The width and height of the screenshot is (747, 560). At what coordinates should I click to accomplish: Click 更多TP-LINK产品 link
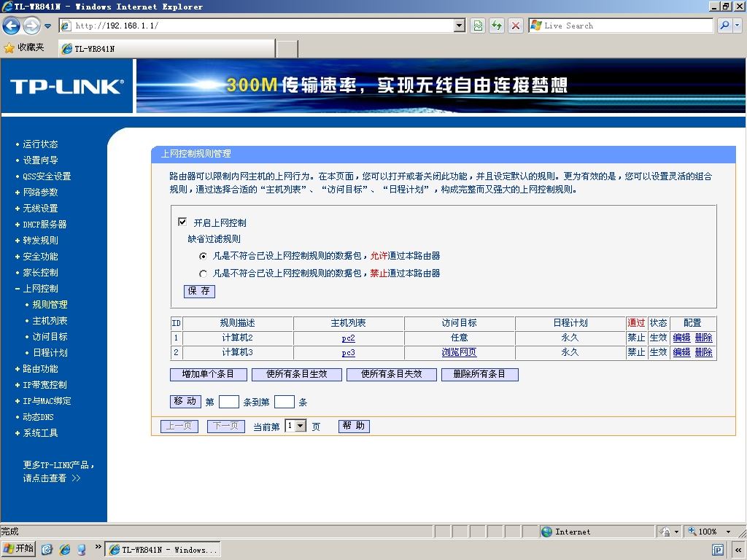[x=58, y=472]
